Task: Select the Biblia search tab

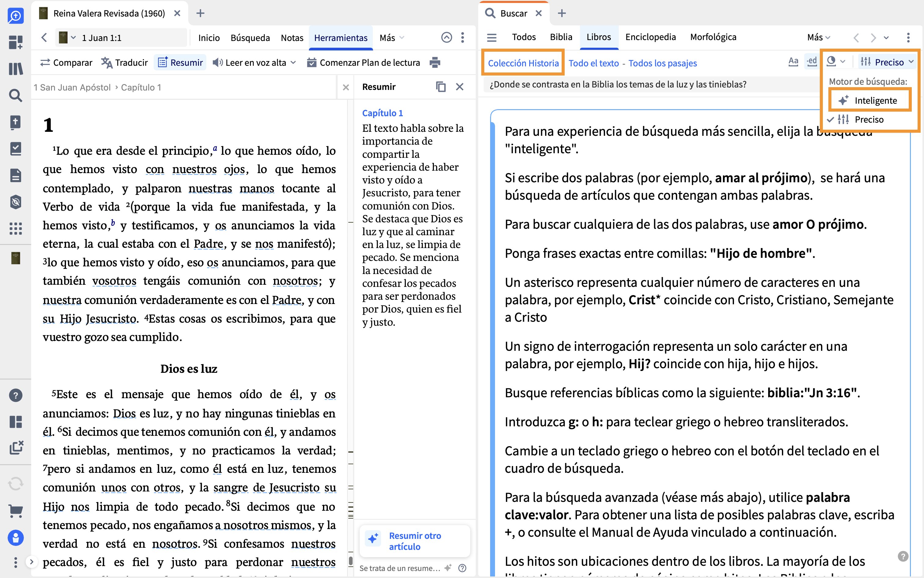Action: pos(561,37)
